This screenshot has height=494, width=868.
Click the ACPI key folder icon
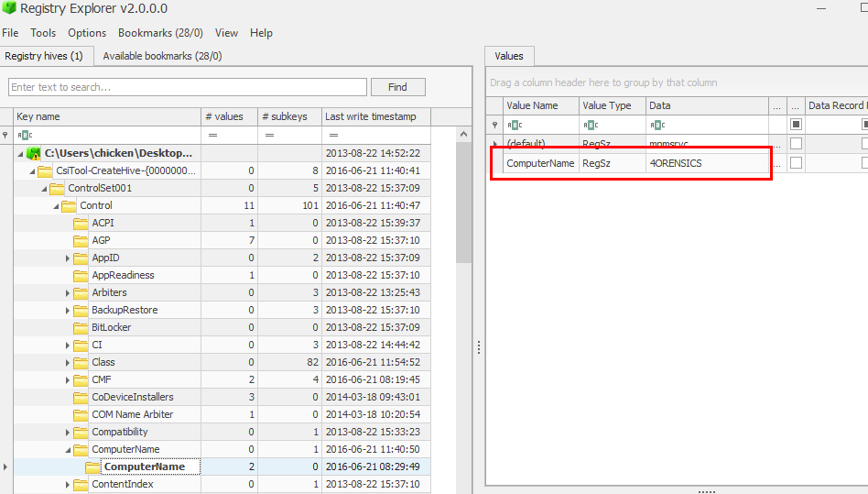coord(81,223)
